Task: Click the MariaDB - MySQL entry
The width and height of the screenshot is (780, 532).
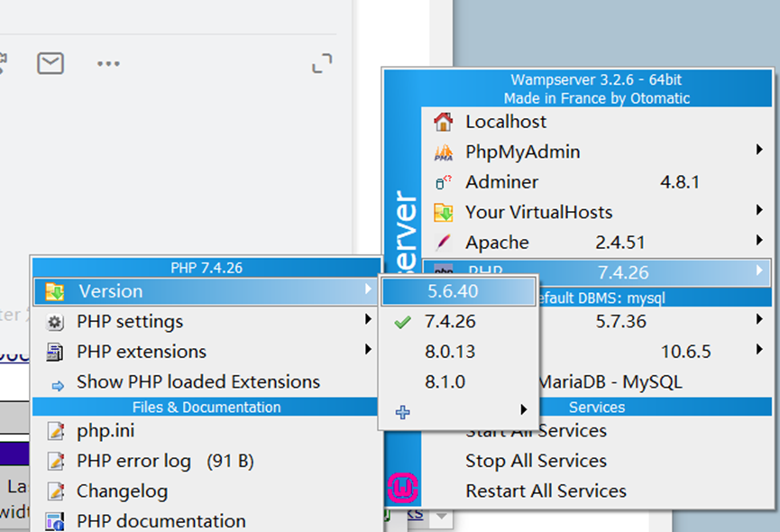Action: pyautogui.click(x=610, y=381)
